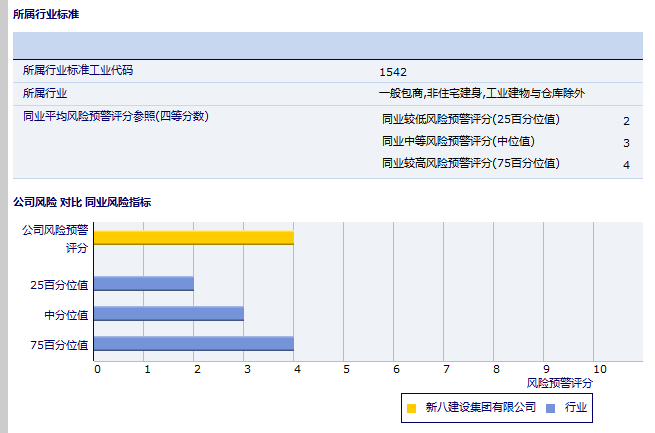
Task: Click the blue 25百分位值 bar in the chart
Action: point(143,284)
